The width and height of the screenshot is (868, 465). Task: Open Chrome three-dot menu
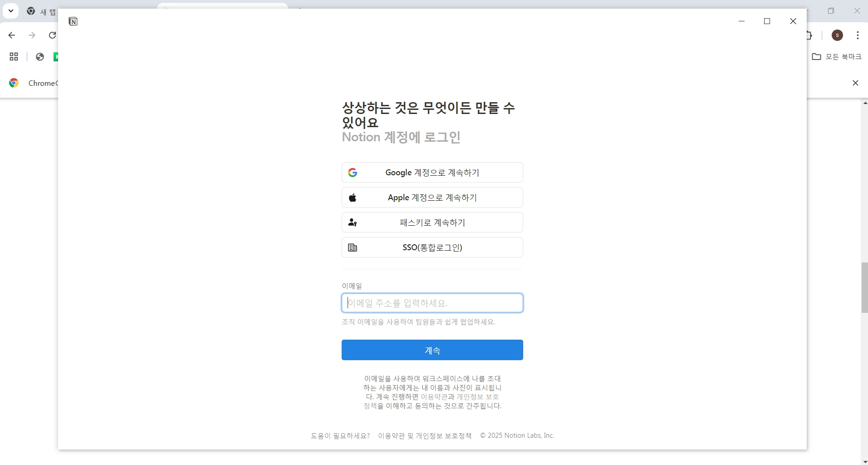coord(858,35)
